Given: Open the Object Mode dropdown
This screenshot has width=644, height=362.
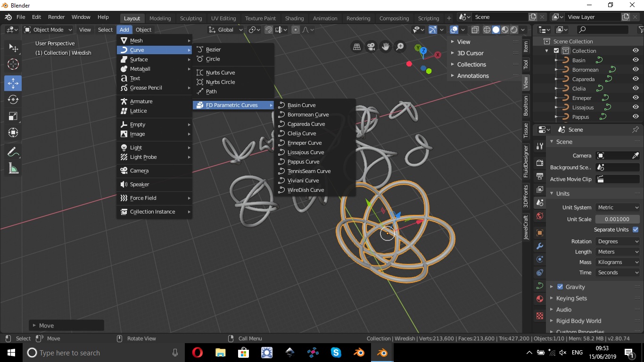Looking at the screenshot, I should click(48, 29).
